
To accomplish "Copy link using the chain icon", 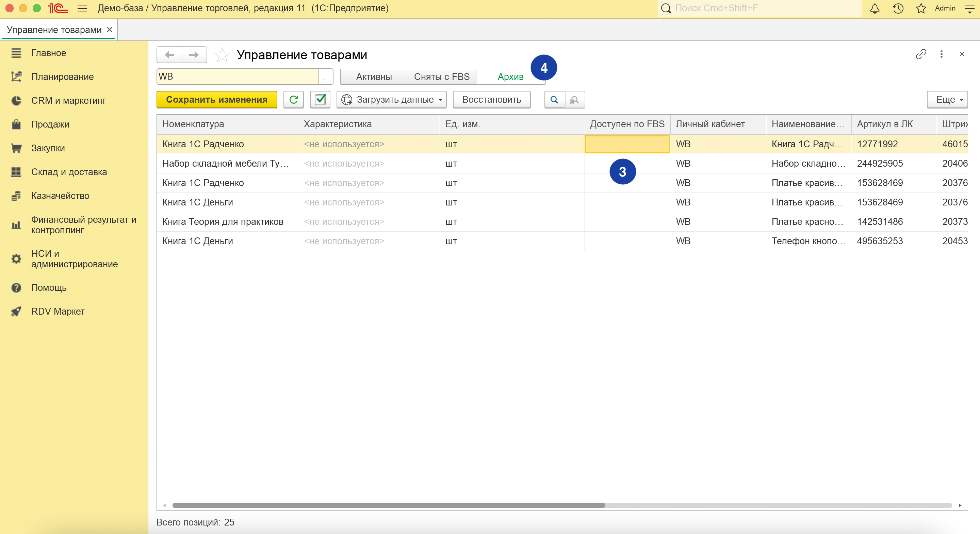I will click(921, 54).
